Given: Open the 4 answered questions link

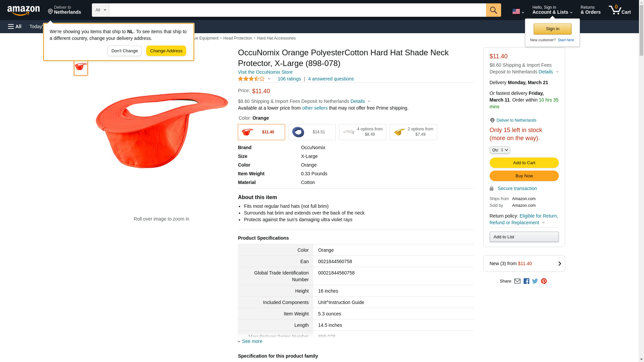Looking at the screenshot, I should pyautogui.click(x=331, y=79).
